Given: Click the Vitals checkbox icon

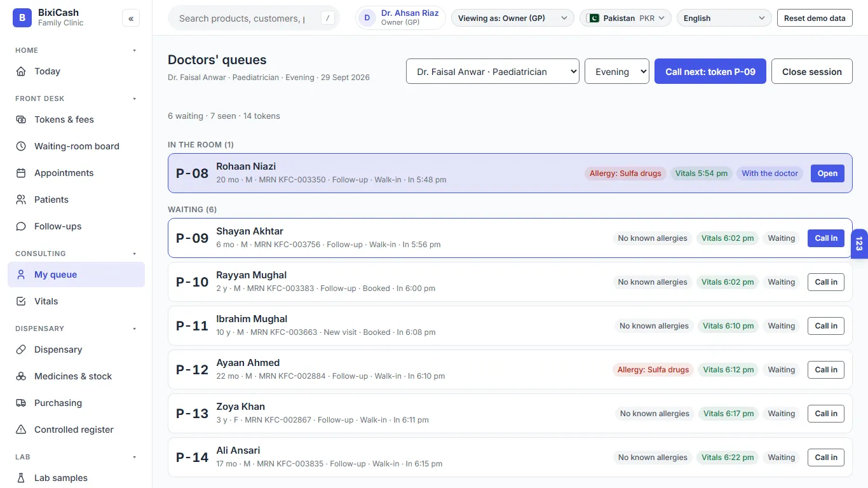Looking at the screenshot, I should pyautogui.click(x=22, y=301).
